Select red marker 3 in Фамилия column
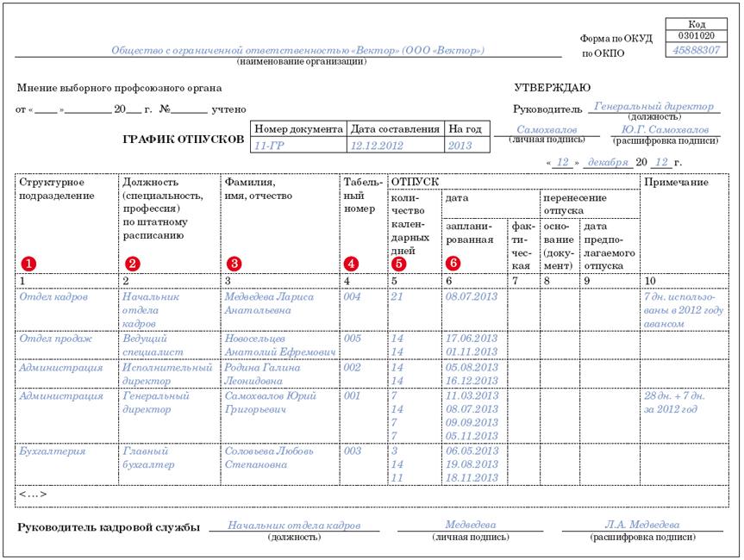The image size is (744, 560). (233, 263)
